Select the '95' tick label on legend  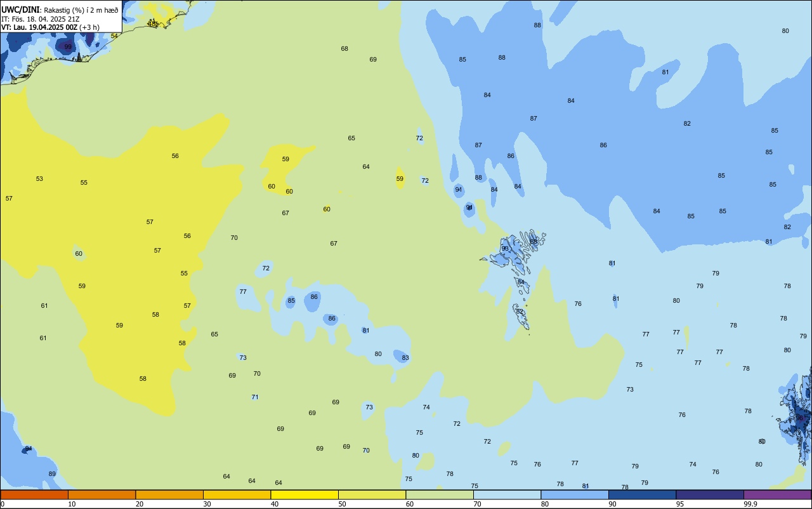[x=680, y=504]
